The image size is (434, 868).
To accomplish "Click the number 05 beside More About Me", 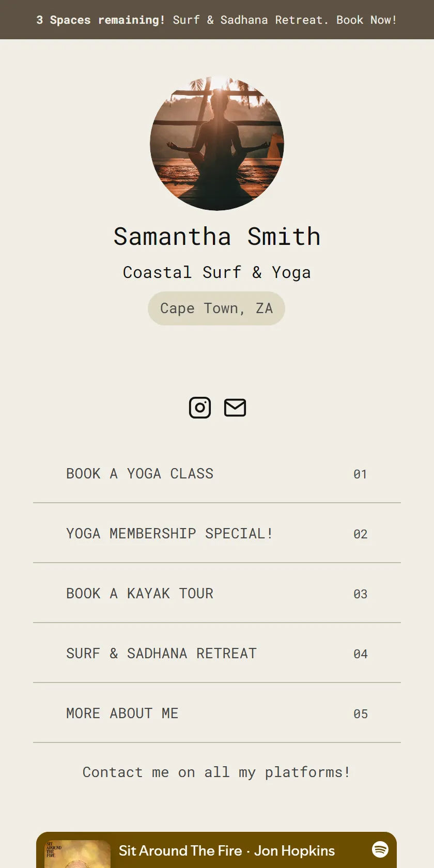I will (x=360, y=714).
